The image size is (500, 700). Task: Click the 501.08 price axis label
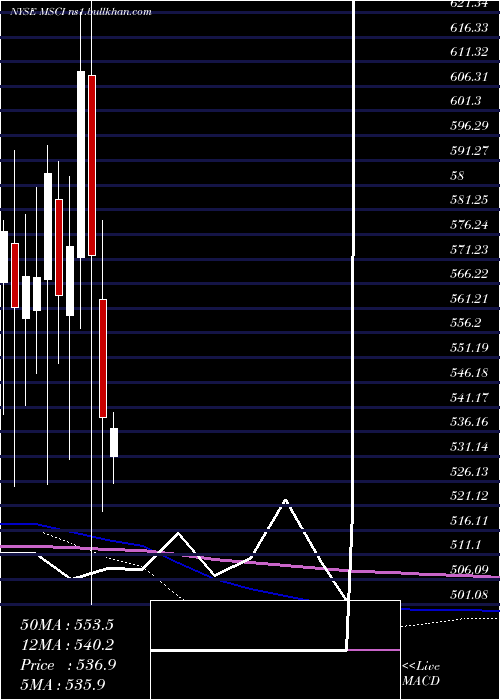pyautogui.click(x=469, y=595)
